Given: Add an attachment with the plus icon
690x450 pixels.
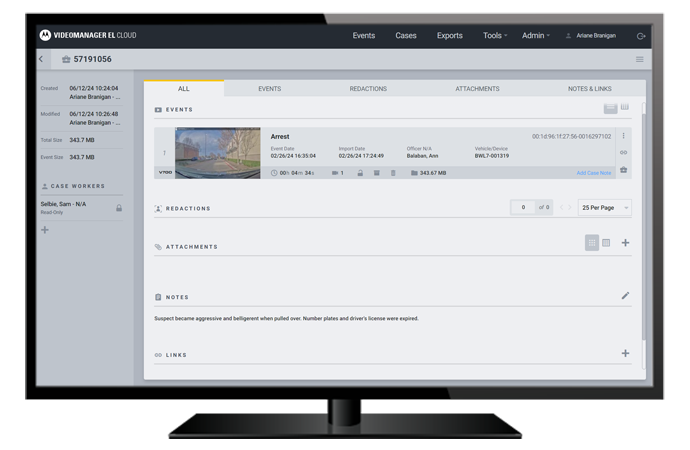Looking at the screenshot, I should click(625, 243).
